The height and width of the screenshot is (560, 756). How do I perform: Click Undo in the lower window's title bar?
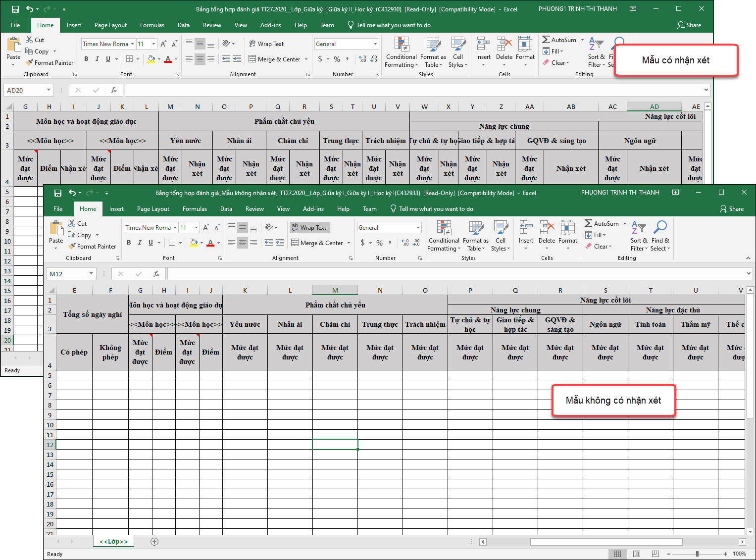pos(72,193)
